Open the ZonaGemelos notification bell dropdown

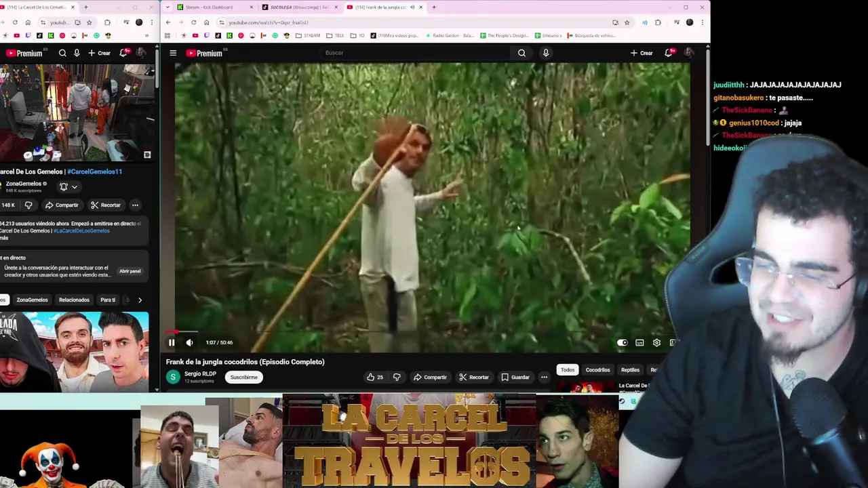coord(68,187)
